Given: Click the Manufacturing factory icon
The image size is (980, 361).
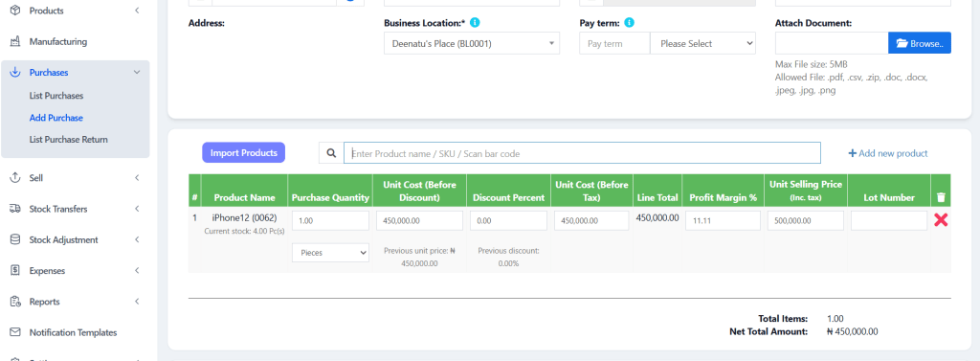Looking at the screenshot, I should (15, 42).
